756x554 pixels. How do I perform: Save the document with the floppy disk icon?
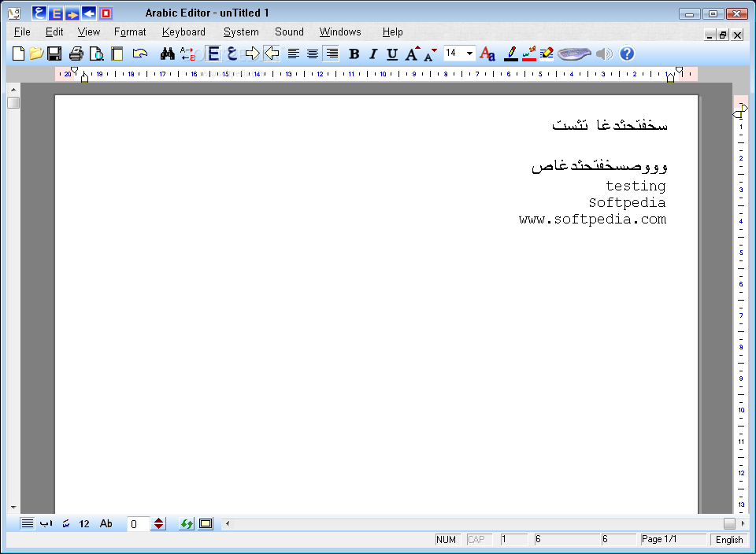click(x=54, y=54)
